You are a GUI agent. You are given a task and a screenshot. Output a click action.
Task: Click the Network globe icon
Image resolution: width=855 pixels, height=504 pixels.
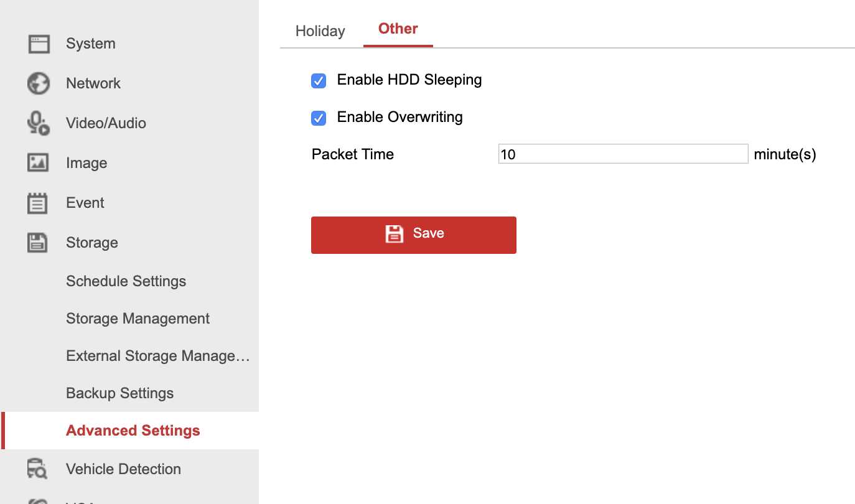point(39,83)
